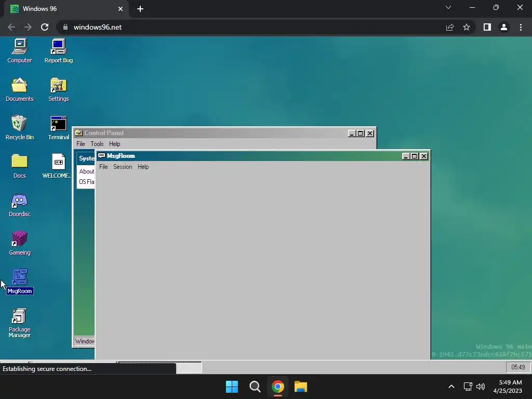Close the MsgRoom window
This screenshot has height=399, width=532.
[424, 156]
